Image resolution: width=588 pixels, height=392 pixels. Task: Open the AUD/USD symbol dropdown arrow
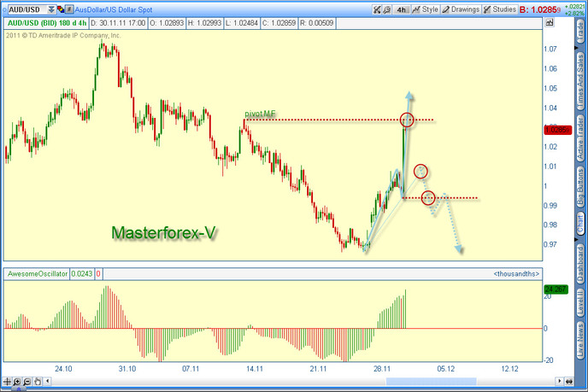pyautogui.click(x=51, y=9)
